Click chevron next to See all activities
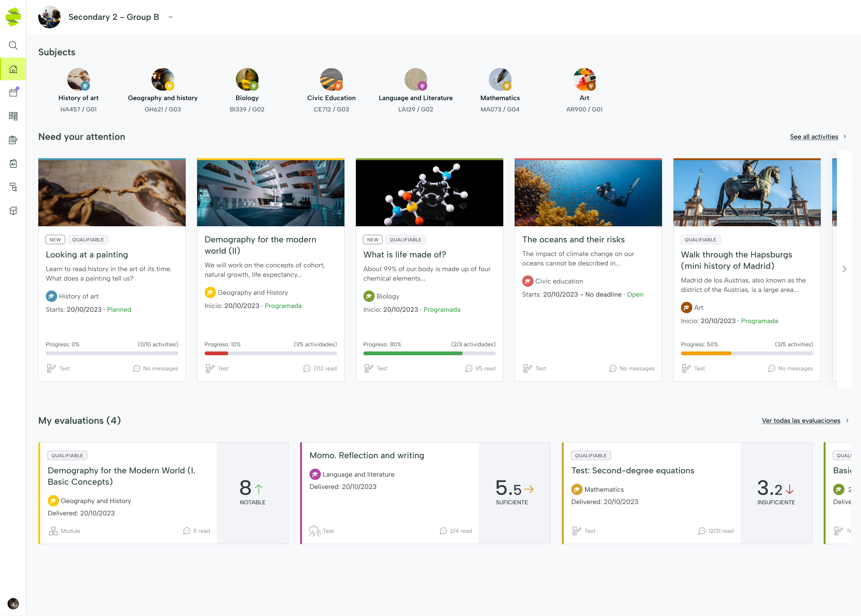Image resolution: width=861 pixels, height=616 pixels. point(845,137)
